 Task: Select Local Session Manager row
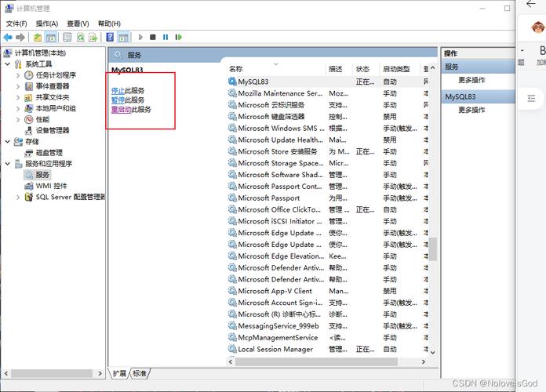pos(329,349)
